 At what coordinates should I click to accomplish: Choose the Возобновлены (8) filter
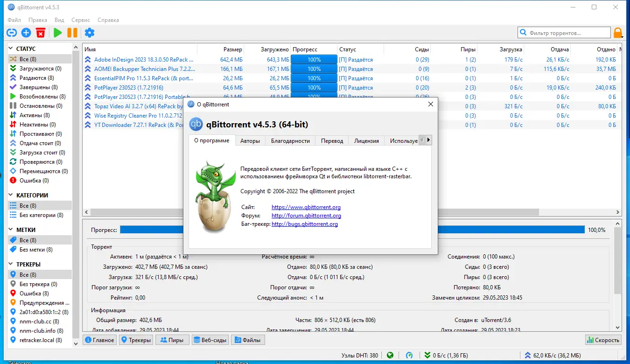(x=40, y=97)
